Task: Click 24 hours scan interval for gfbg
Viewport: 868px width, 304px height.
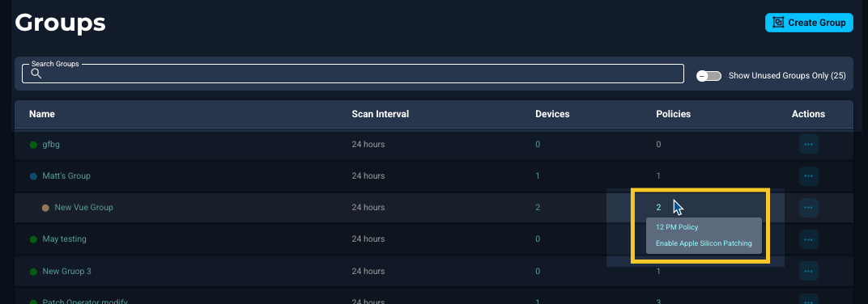Action: [368, 144]
